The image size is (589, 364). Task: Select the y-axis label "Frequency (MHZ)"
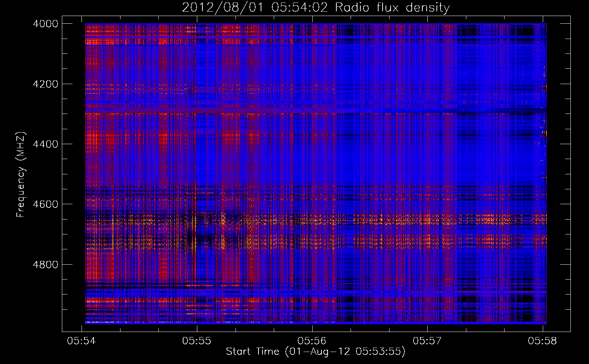pos(21,175)
